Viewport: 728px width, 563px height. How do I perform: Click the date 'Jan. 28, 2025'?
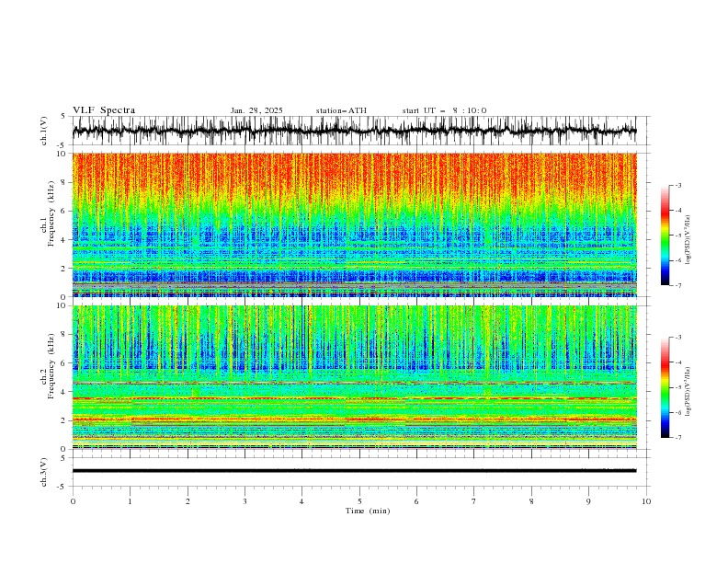point(256,110)
